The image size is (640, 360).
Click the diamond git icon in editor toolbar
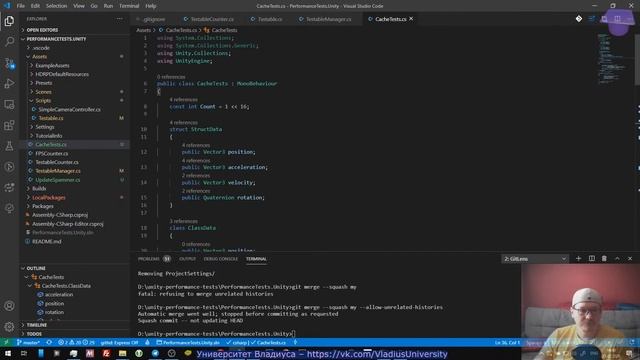click(x=579, y=19)
